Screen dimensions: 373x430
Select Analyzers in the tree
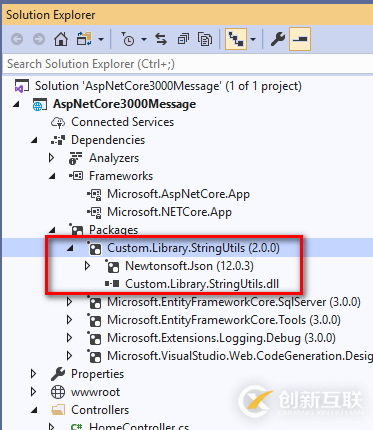tap(114, 158)
